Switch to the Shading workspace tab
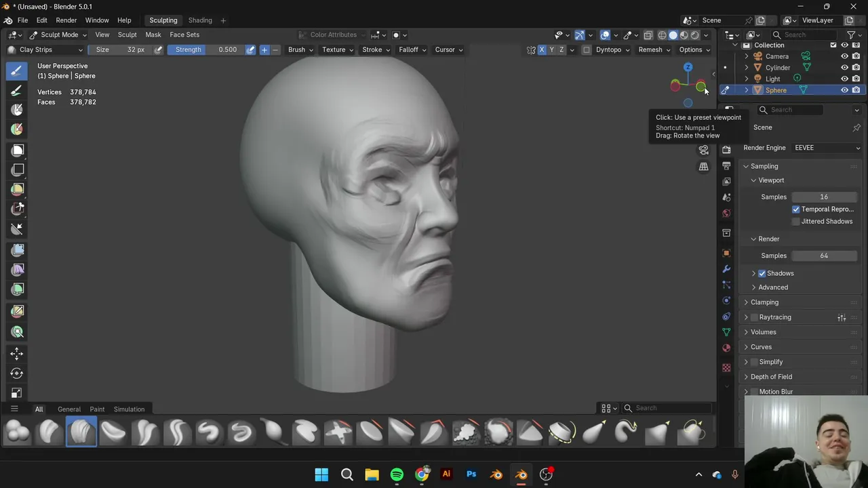The image size is (868, 488). (x=200, y=20)
